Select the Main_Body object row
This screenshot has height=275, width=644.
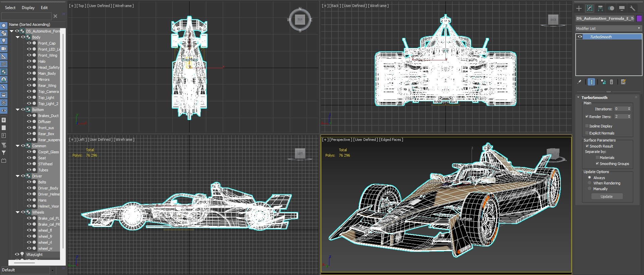pyautogui.click(x=47, y=73)
